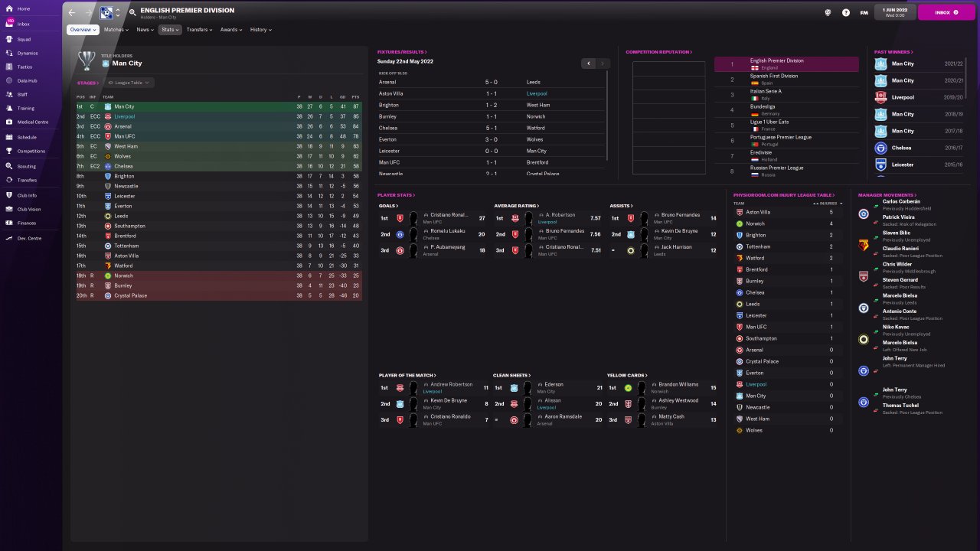Switch to the Stats tab
This screenshot has height=551, width=980.
pos(170,30)
